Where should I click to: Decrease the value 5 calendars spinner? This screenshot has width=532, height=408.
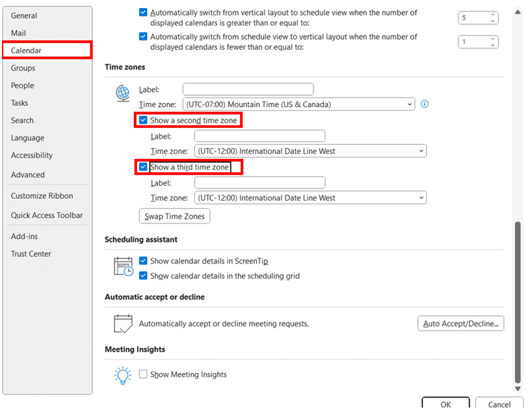493,21
